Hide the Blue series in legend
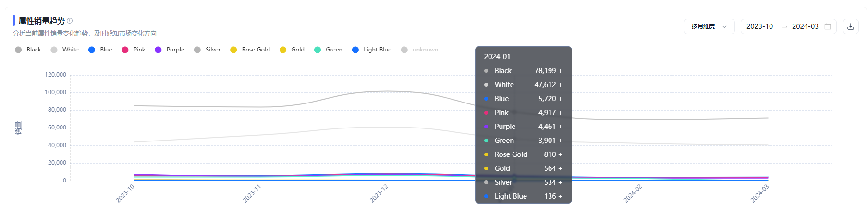This screenshot has width=868, height=218. click(x=100, y=50)
